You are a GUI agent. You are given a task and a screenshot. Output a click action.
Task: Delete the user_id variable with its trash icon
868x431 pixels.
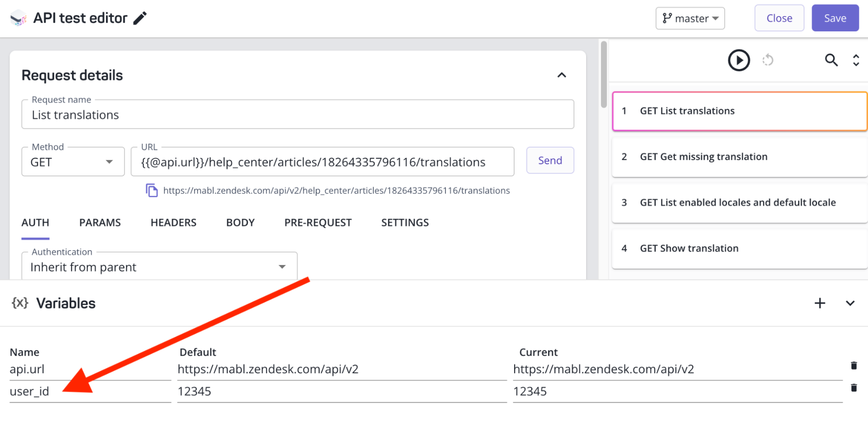click(854, 387)
